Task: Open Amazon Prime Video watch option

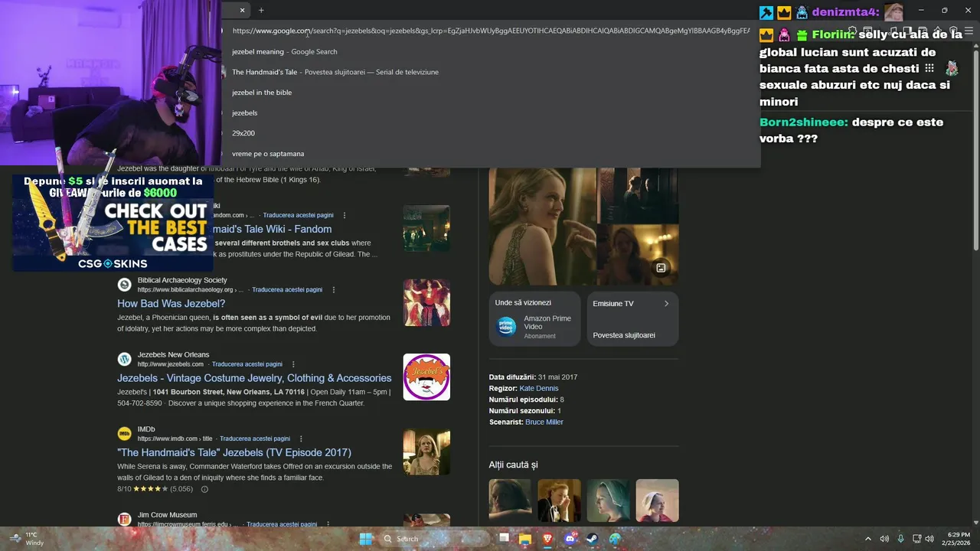Action: (535, 319)
